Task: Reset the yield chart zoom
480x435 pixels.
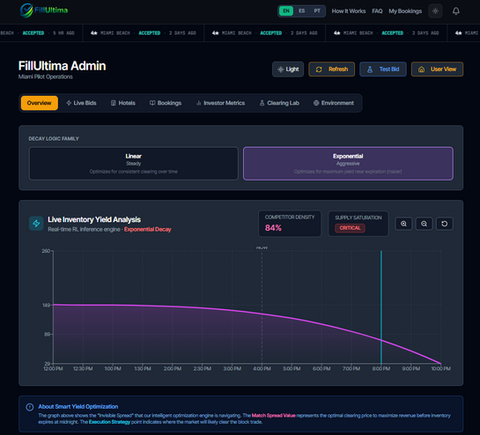Action: pos(444,224)
